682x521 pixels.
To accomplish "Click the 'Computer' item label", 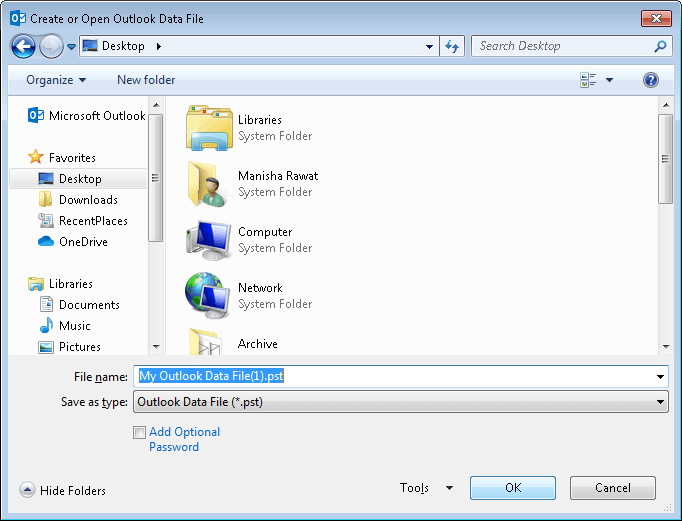I will (x=265, y=232).
